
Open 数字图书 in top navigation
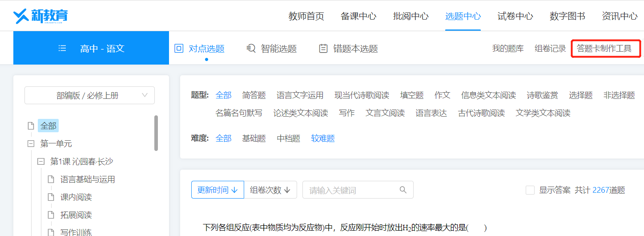pyautogui.click(x=568, y=16)
